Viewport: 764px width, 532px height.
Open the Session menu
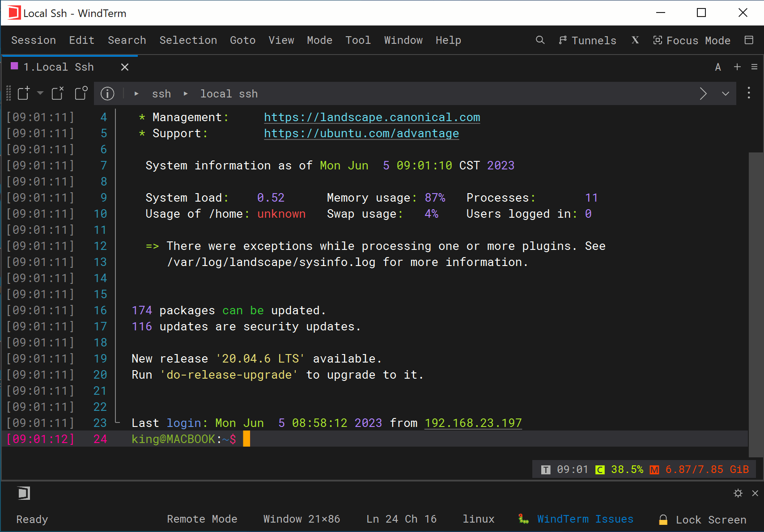point(34,40)
